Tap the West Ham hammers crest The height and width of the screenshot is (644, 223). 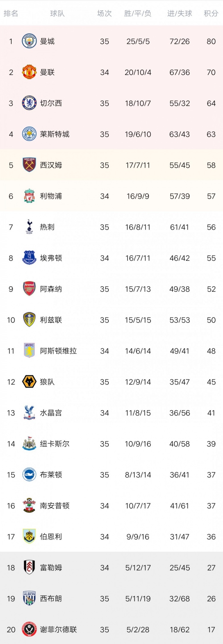29,165
